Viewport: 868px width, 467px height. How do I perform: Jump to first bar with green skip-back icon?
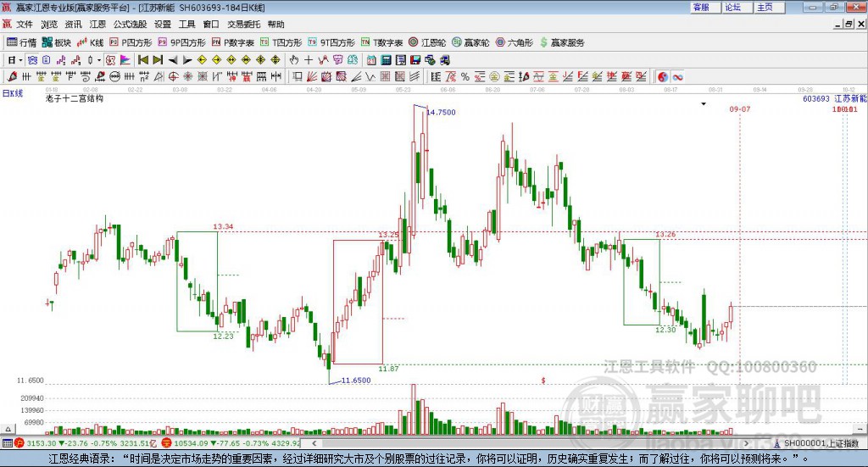142,60
